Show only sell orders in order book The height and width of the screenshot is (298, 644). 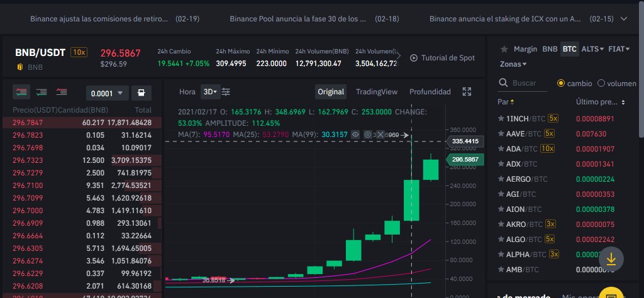click(x=62, y=92)
